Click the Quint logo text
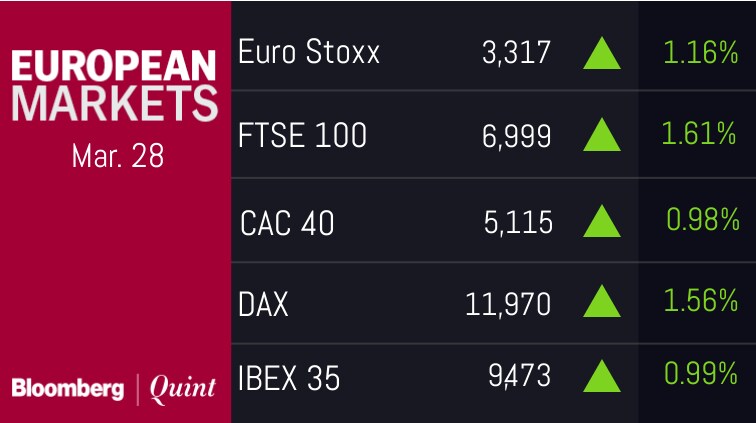 [182, 389]
